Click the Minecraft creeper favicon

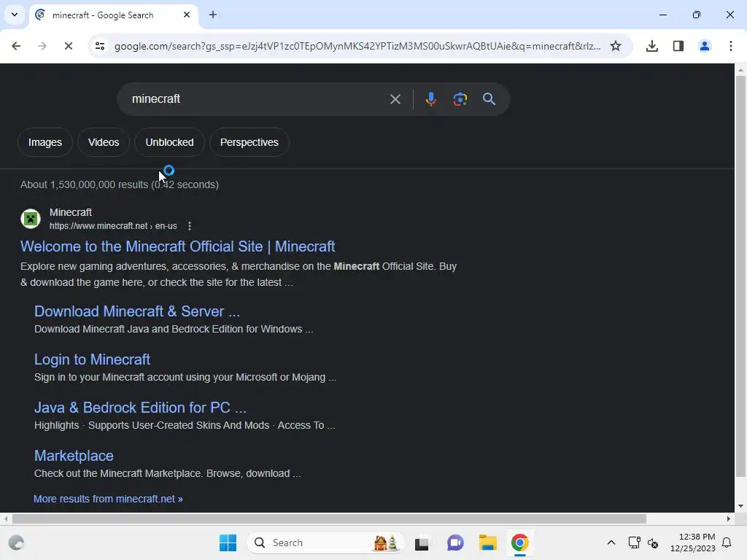tap(31, 219)
